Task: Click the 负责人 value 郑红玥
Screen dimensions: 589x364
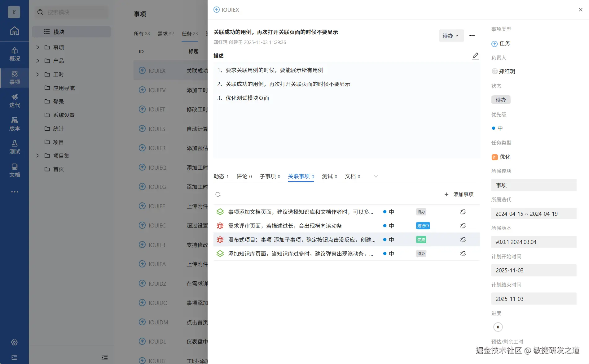Action: click(x=503, y=71)
